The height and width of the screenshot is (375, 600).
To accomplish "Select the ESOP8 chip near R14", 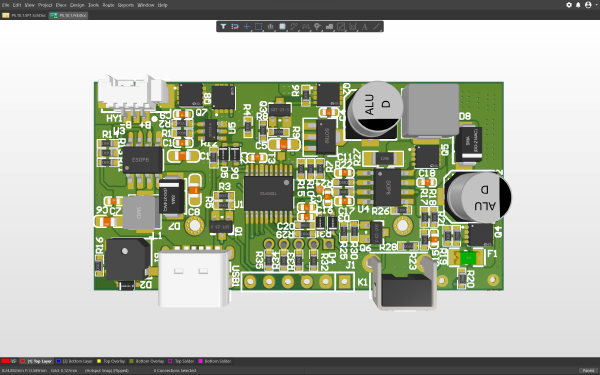I will point(142,160).
